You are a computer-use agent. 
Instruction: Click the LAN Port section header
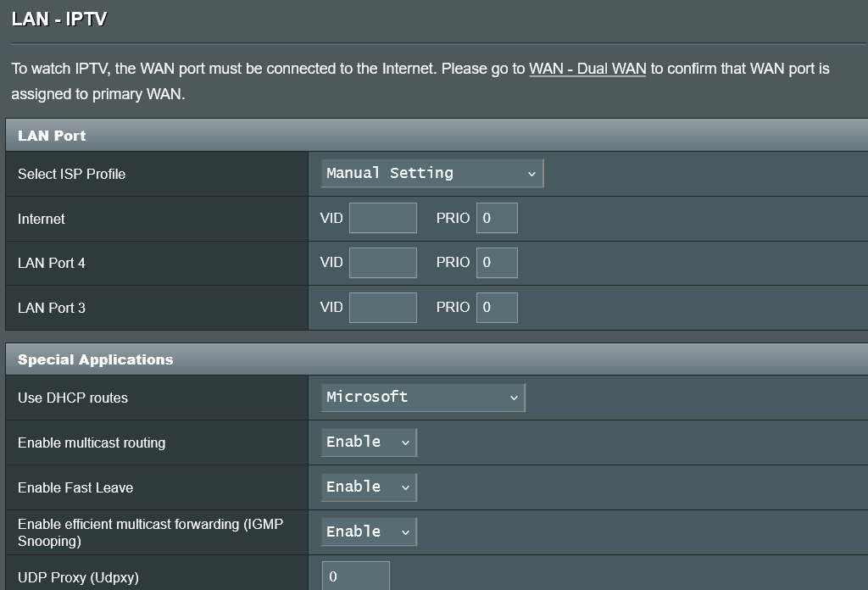[x=52, y=136]
